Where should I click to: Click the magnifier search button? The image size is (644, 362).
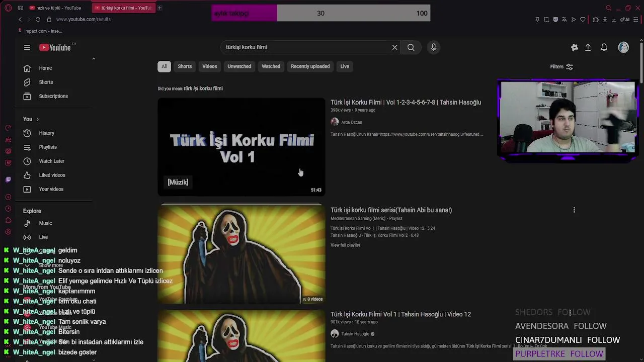pyautogui.click(x=411, y=47)
